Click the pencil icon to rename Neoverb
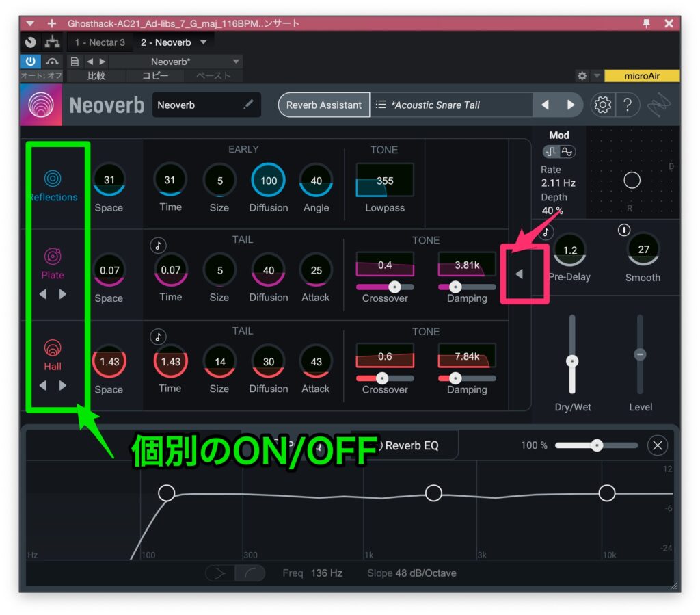 point(248,105)
